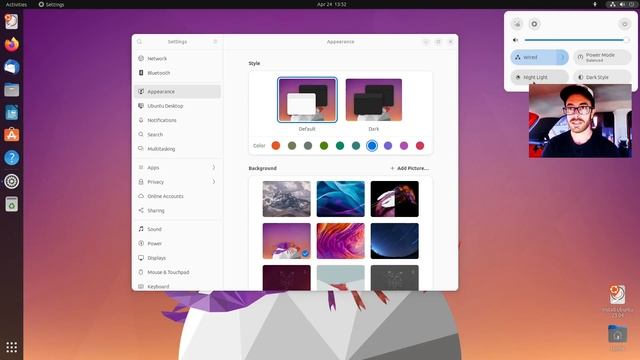Expand the Apps settings section
This screenshot has height=360, width=640.
(177, 167)
